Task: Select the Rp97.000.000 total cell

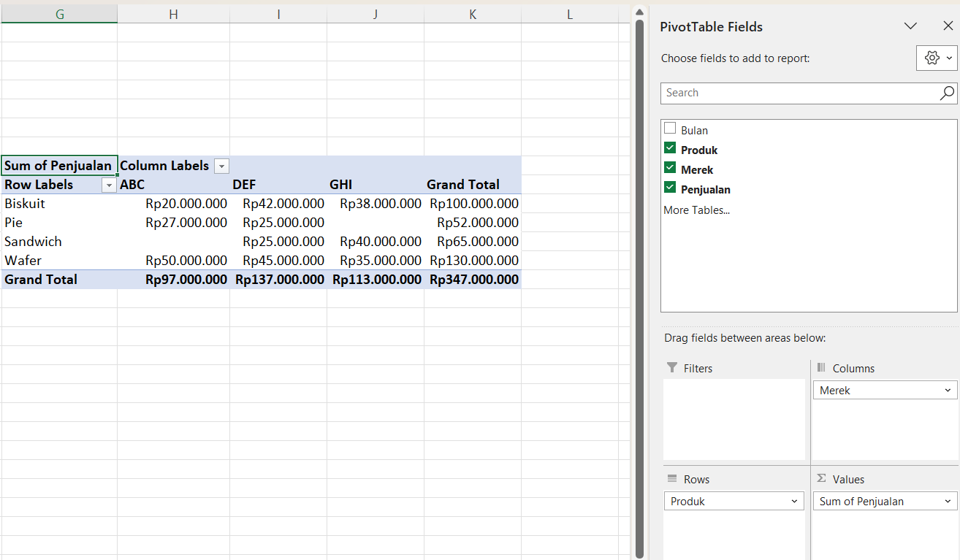Action: point(173,280)
